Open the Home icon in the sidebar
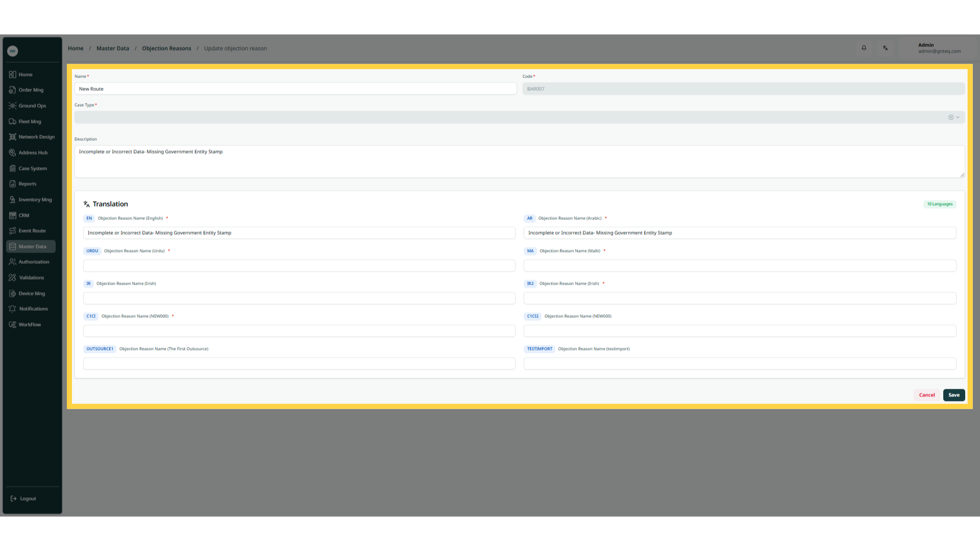 click(x=12, y=74)
